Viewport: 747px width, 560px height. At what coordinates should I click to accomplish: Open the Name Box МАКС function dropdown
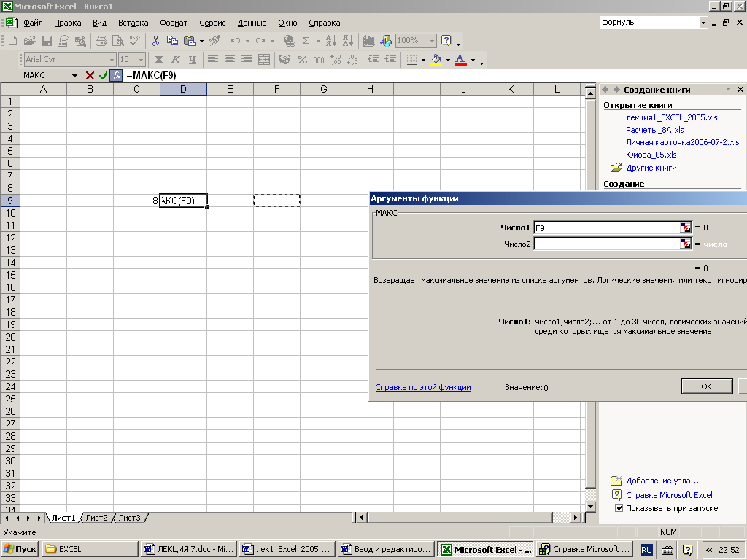point(74,75)
